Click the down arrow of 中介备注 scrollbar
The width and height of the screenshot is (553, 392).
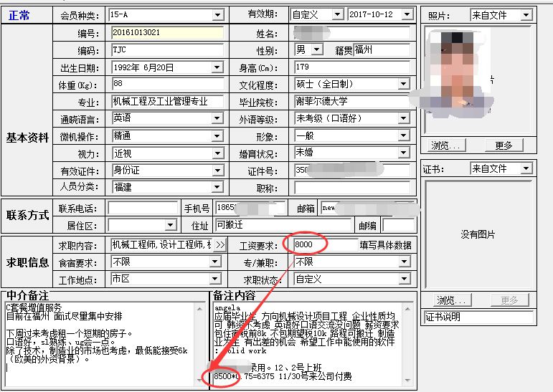point(199,380)
